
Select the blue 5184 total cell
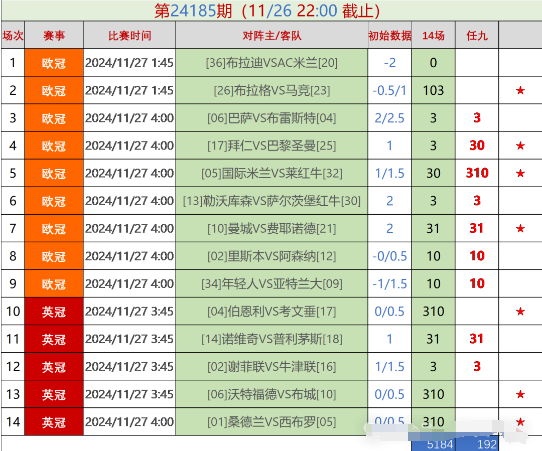tap(433, 444)
